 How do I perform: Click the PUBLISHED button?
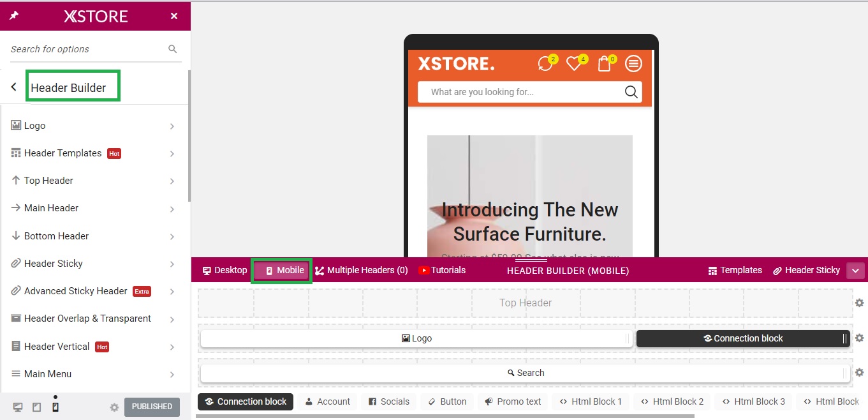[152, 407]
